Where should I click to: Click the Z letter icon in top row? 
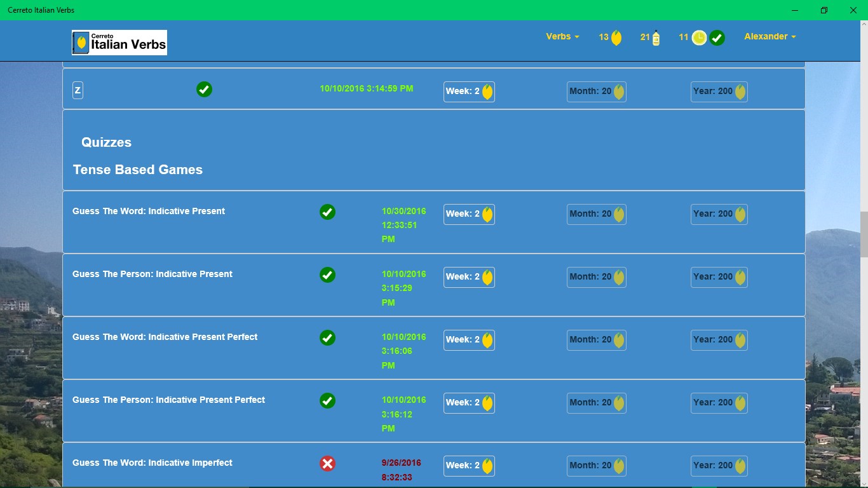78,90
